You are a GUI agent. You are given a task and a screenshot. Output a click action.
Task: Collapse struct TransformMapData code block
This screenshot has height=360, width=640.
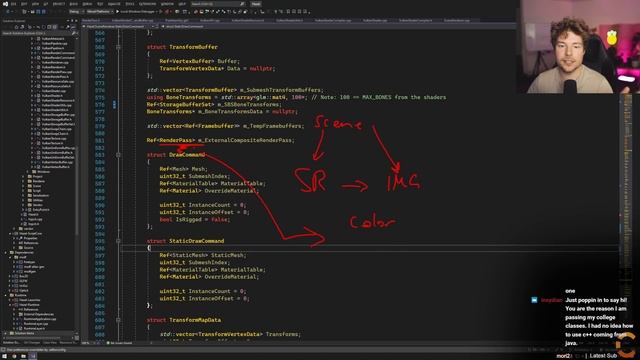pos(118,320)
